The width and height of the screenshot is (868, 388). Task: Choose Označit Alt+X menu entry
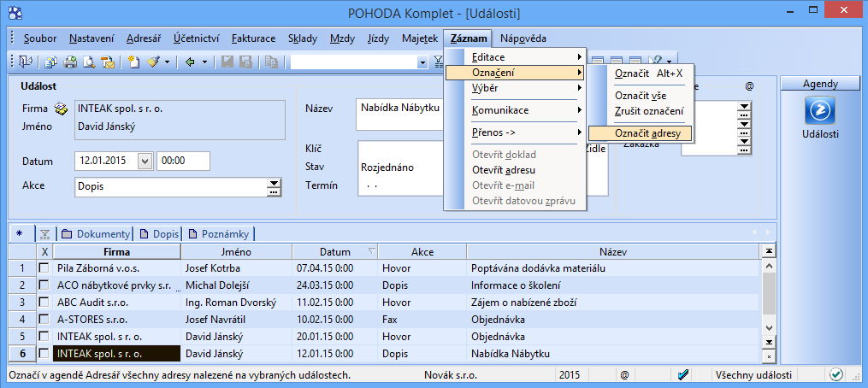pyautogui.click(x=641, y=73)
